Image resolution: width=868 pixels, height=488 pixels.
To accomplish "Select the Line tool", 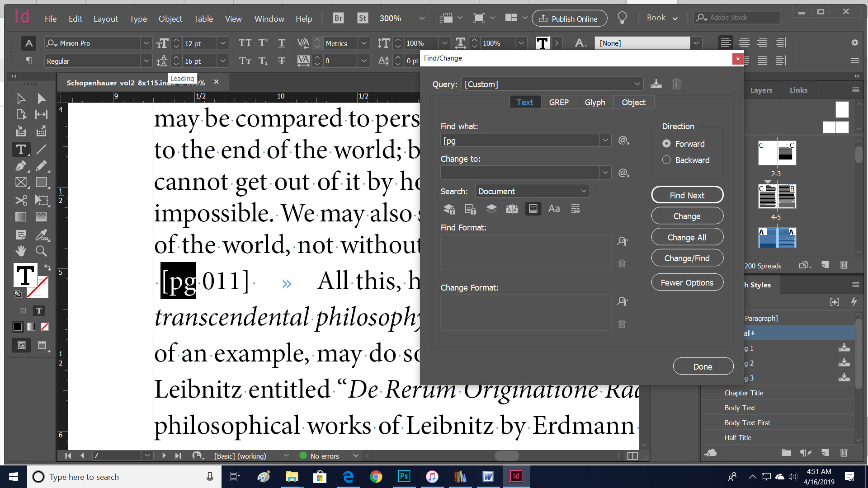I will pyautogui.click(x=41, y=150).
